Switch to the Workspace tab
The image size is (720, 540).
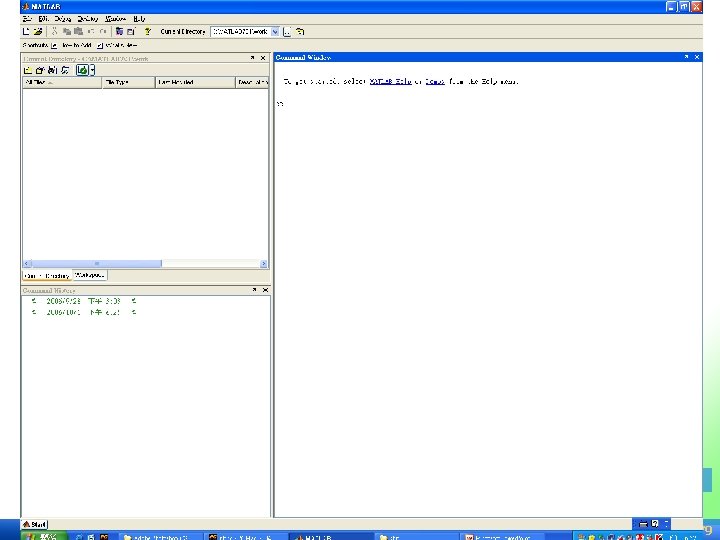tap(89, 275)
